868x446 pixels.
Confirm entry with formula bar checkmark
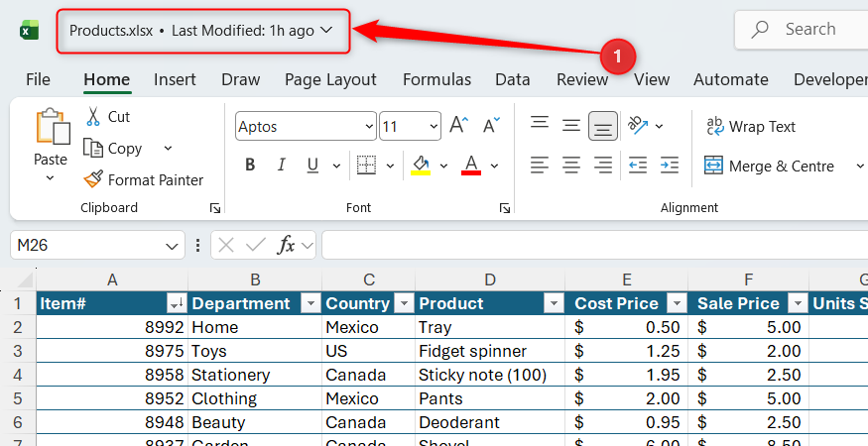click(255, 245)
